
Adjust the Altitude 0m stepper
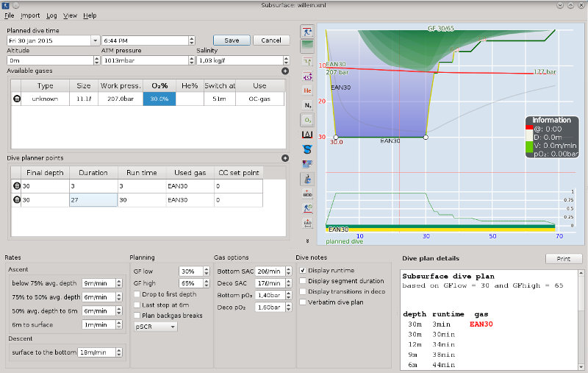97,60
